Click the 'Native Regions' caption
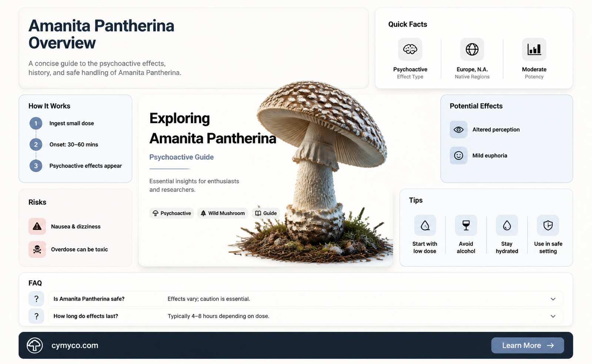 point(472,77)
